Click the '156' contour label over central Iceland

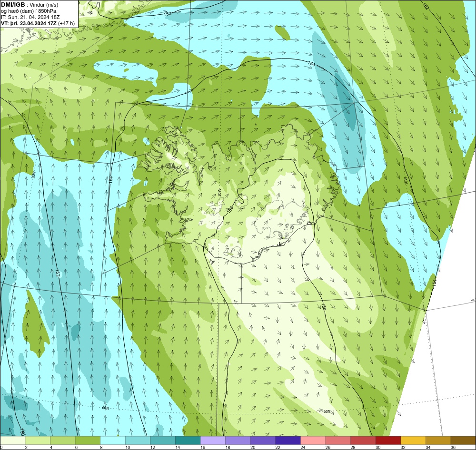click(x=230, y=209)
